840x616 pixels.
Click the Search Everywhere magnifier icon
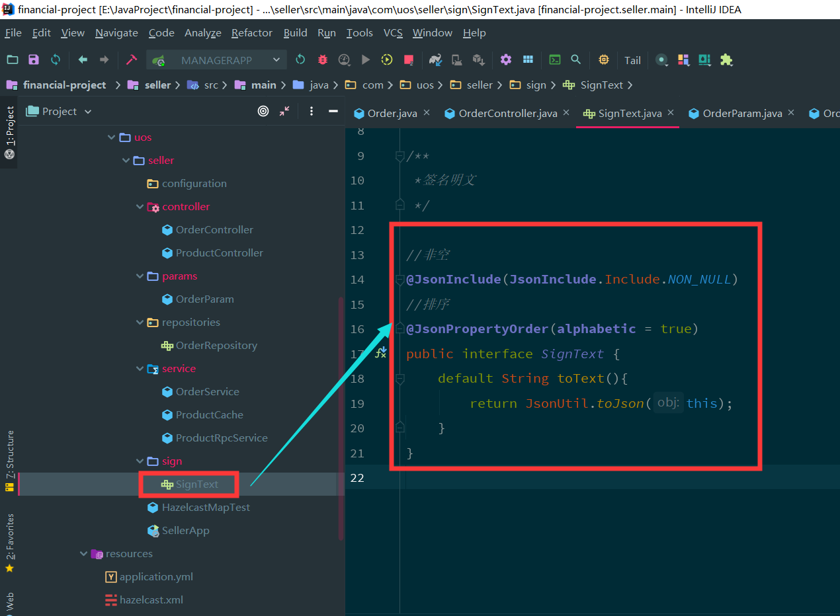576,60
